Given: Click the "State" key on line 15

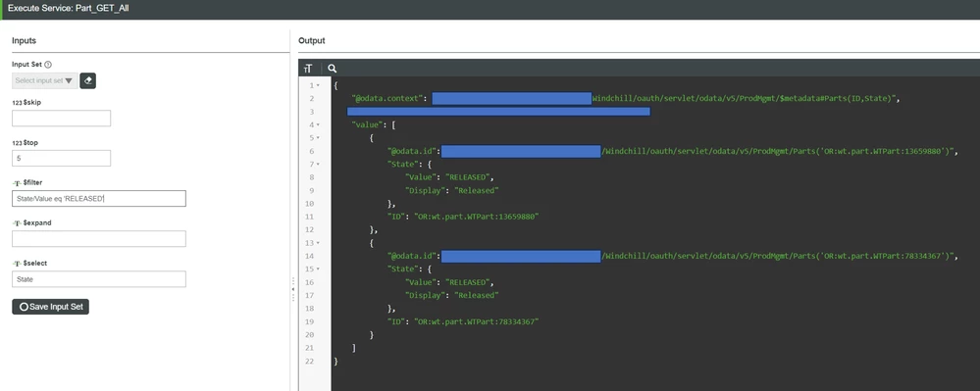Looking at the screenshot, I should tap(403, 269).
